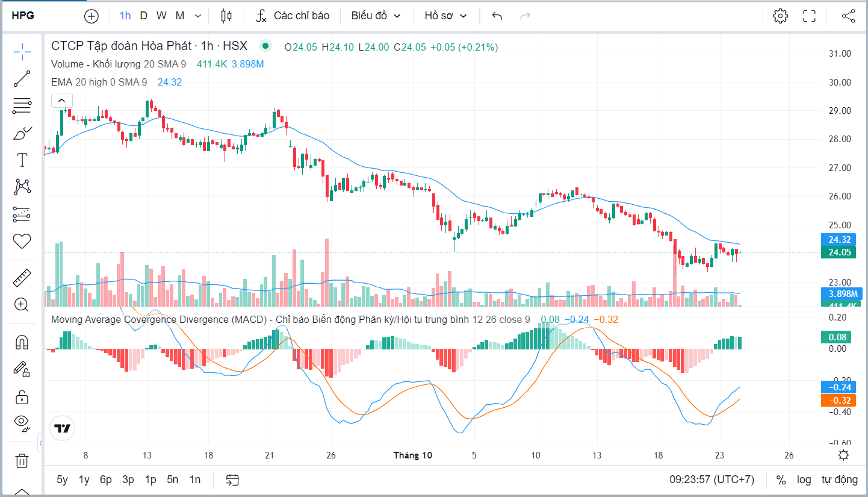Set range to 5n
This screenshot has width=868, height=497.
[173, 480]
